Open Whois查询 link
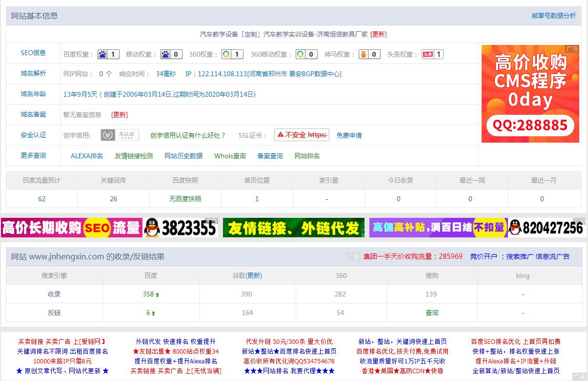The image size is (588, 381). click(x=230, y=156)
